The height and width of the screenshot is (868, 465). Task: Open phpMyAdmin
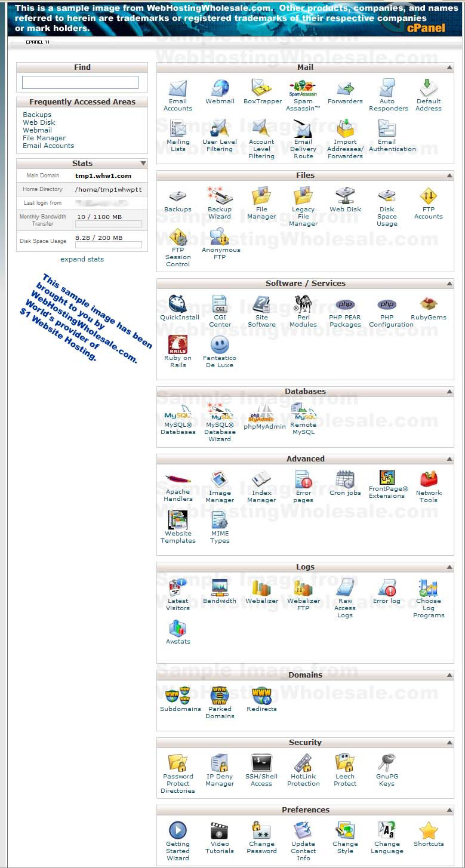(264, 417)
